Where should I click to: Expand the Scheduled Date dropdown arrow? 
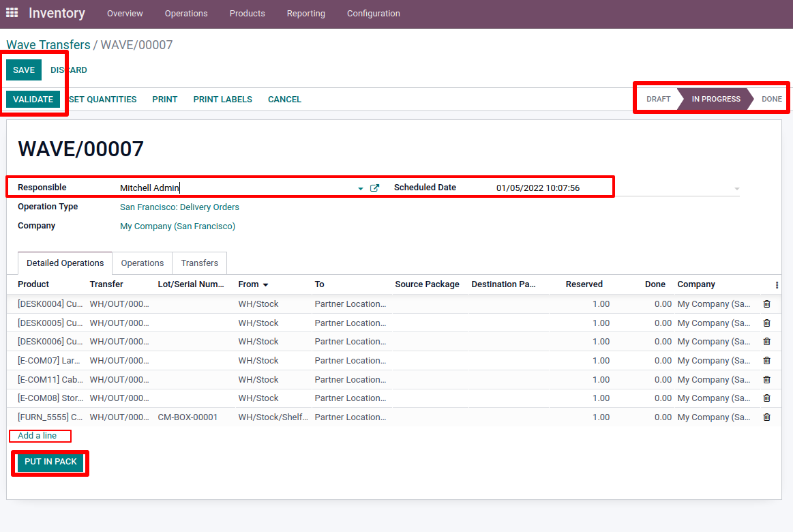pos(737,189)
